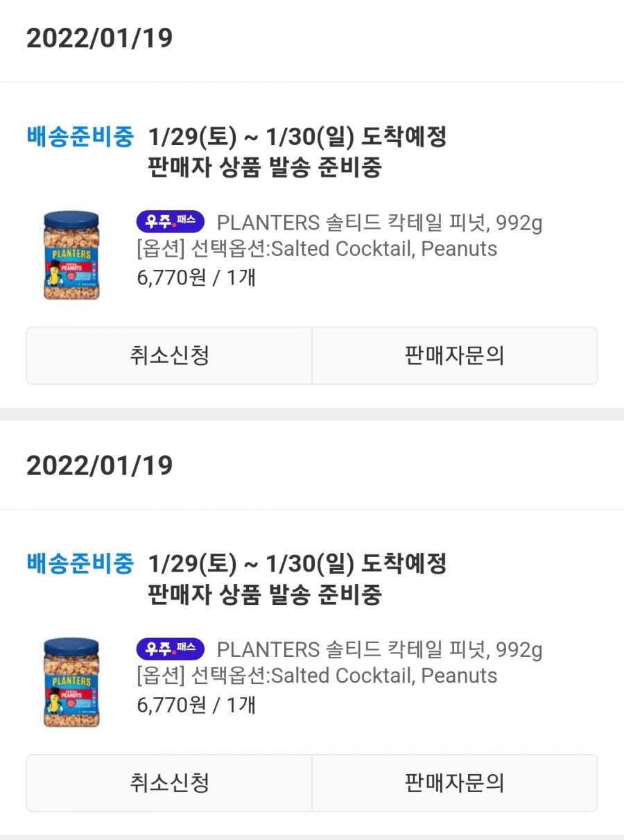Screen dimensions: 624x840
Task: Open second PLANTERS 솔티드 칵테일 피넛 title
Action: 379,650
